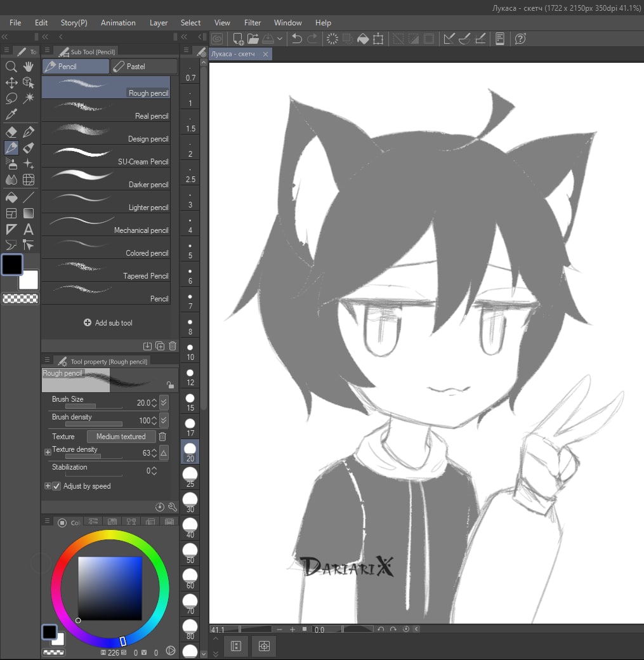
Task: Open the Tool property panel hamburger menu
Action: [47, 360]
